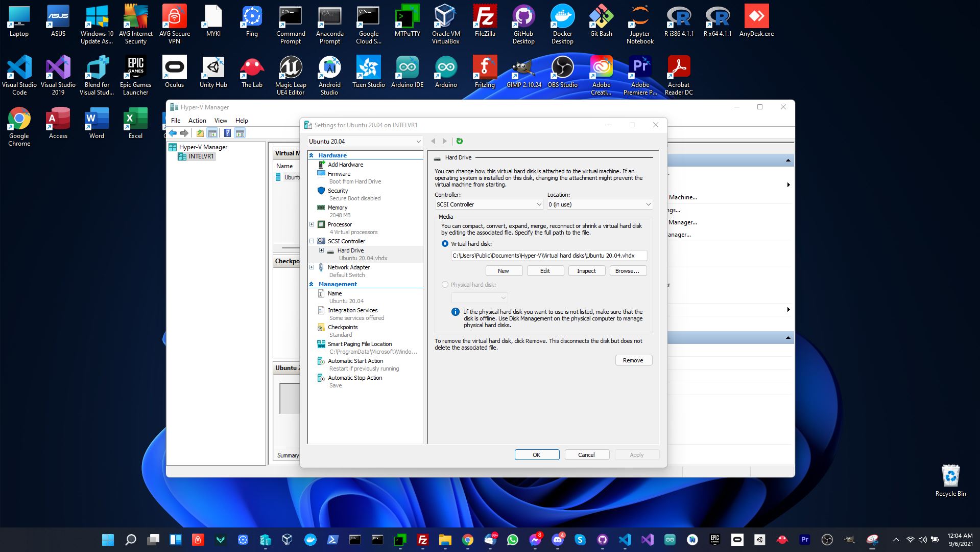The width and height of the screenshot is (980, 552).
Task: Open the Help menu in Hyper-V Manager
Action: pyautogui.click(x=242, y=121)
